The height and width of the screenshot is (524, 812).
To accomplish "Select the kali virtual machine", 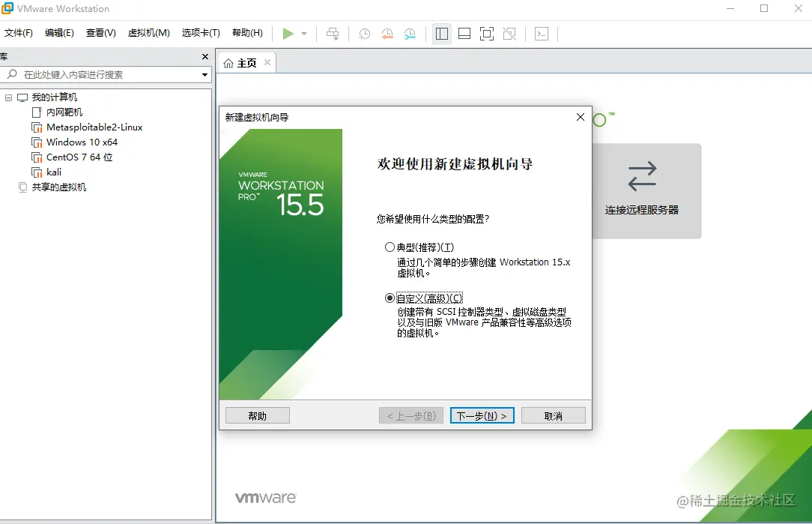I will click(54, 172).
